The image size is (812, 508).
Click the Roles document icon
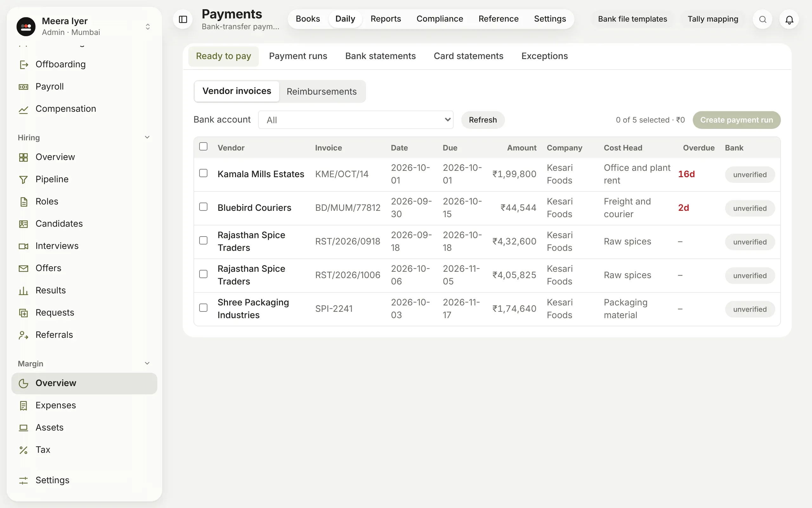click(23, 202)
